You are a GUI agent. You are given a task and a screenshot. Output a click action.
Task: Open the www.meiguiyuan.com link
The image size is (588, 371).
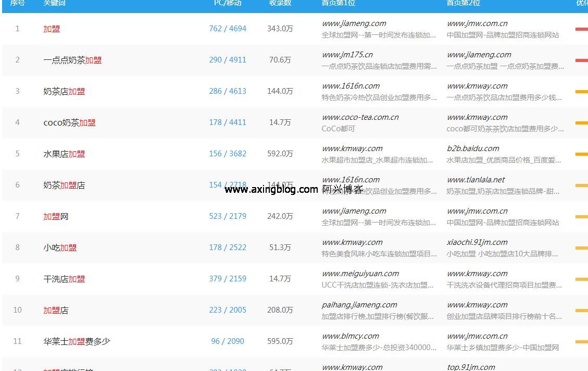coord(360,274)
